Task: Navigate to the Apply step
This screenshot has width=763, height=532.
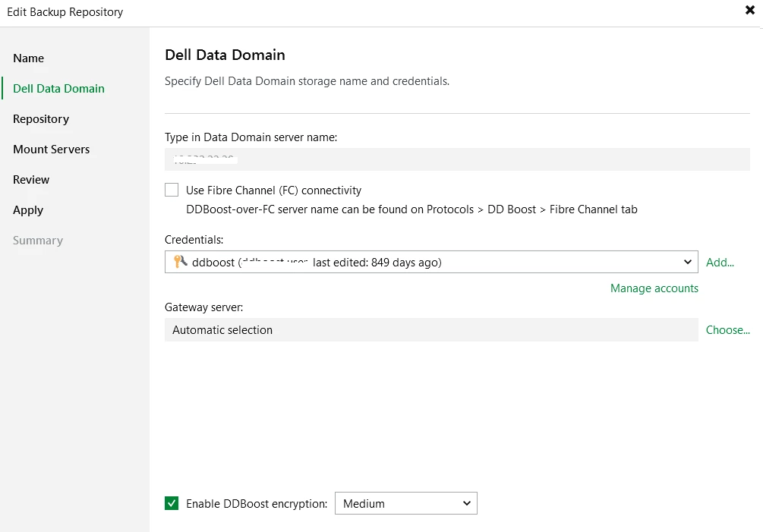Action: [28, 210]
